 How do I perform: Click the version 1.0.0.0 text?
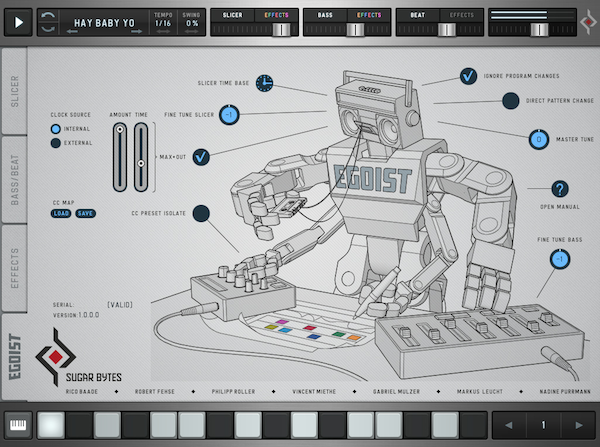(x=76, y=315)
